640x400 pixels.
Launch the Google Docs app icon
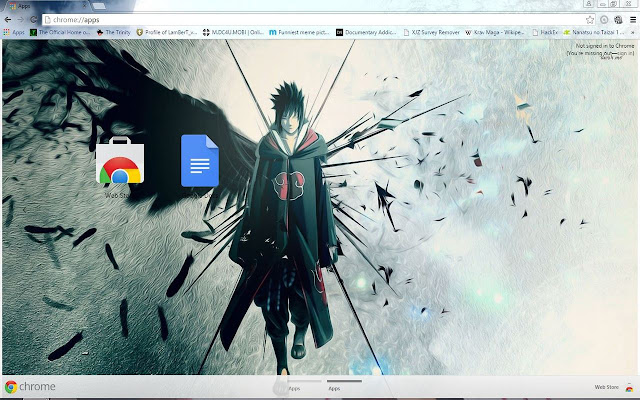click(x=200, y=160)
